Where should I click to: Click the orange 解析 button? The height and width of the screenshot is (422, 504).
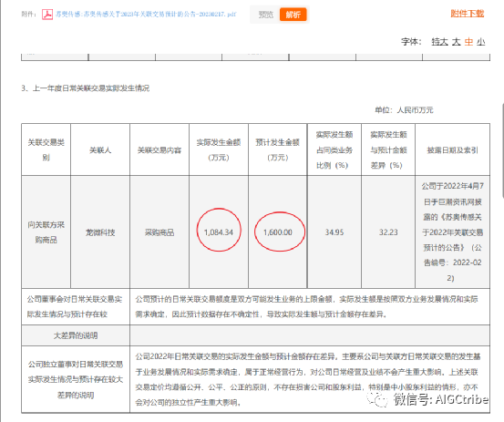[x=293, y=15]
